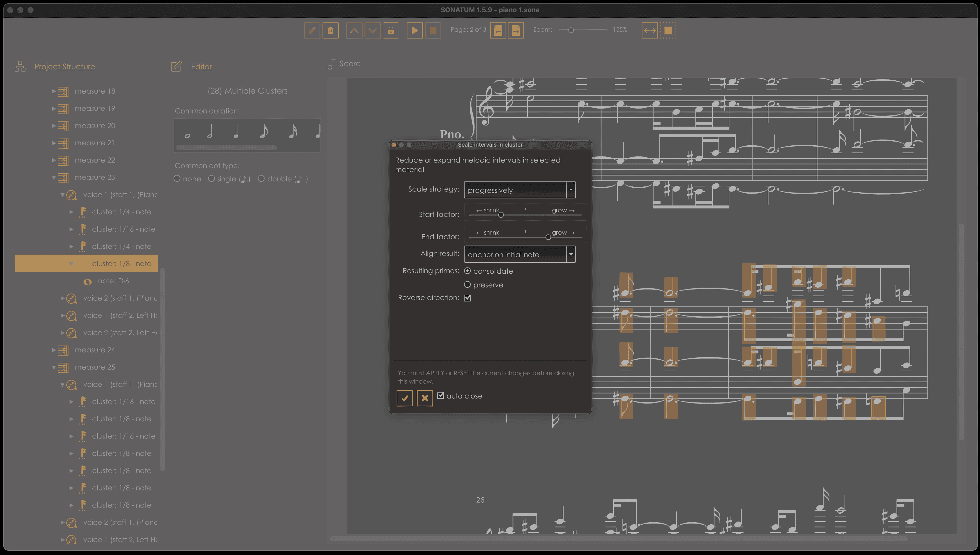Select the sixteenth note duration

(x=292, y=132)
